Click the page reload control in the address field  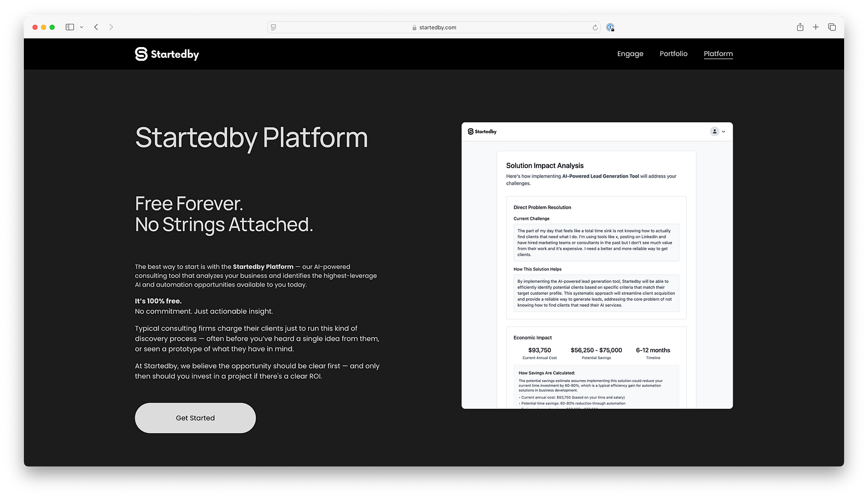(x=594, y=27)
